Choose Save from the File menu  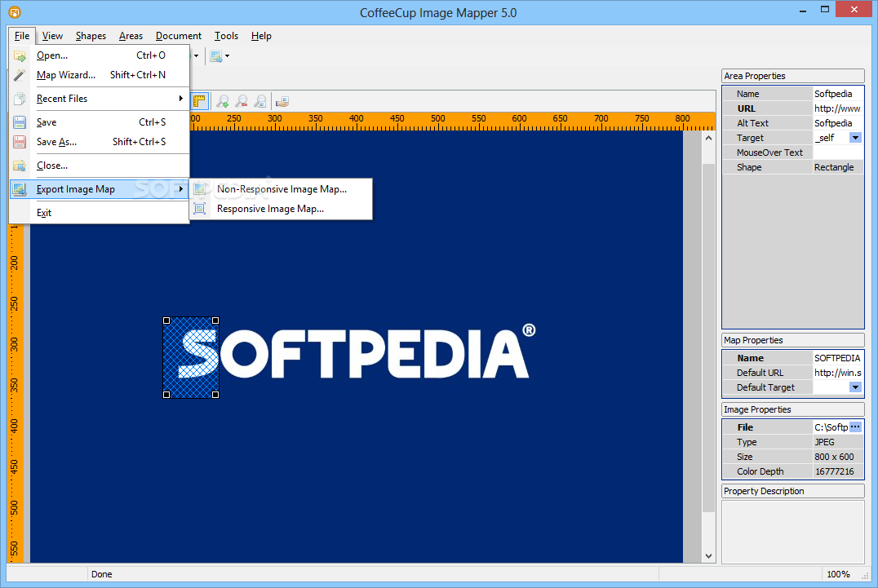[99, 122]
